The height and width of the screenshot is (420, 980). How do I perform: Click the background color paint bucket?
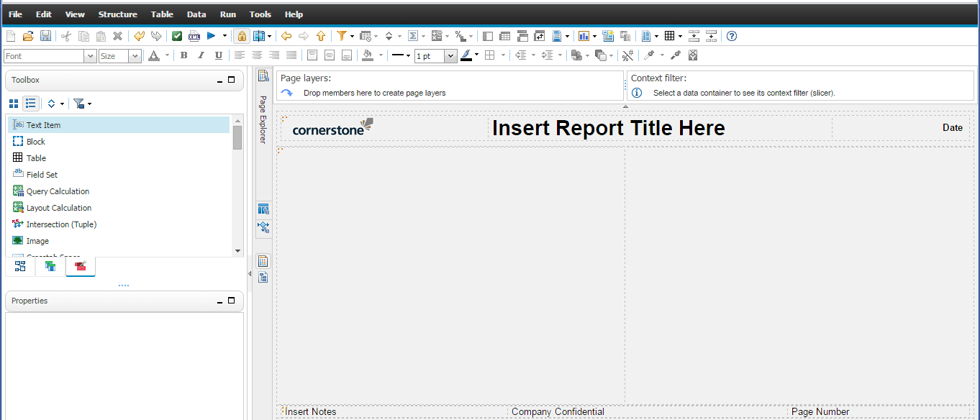pyautogui.click(x=368, y=55)
